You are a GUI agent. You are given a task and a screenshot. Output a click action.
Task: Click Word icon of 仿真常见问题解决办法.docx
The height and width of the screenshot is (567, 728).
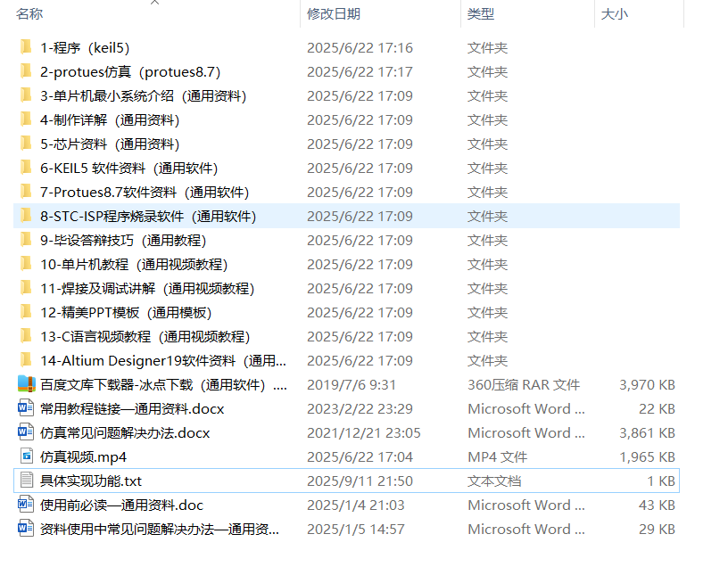[x=26, y=432]
